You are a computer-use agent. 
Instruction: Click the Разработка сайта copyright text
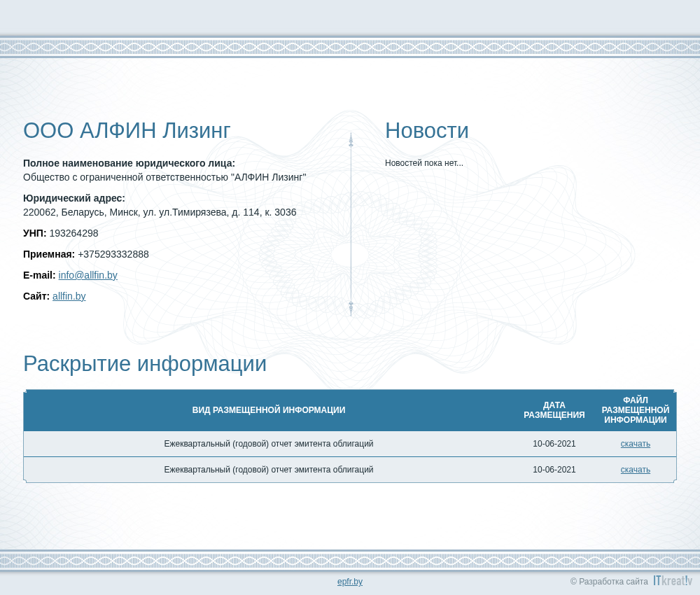[x=609, y=582]
